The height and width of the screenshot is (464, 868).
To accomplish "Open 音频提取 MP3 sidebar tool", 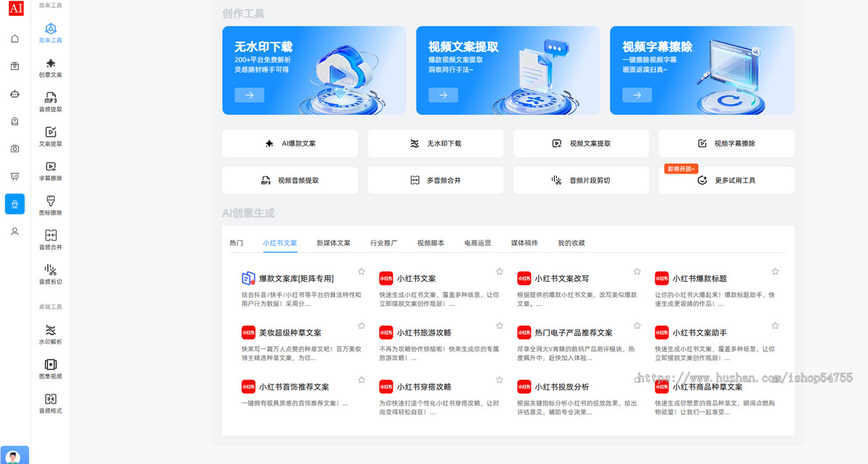I will click(x=51, y=102).
